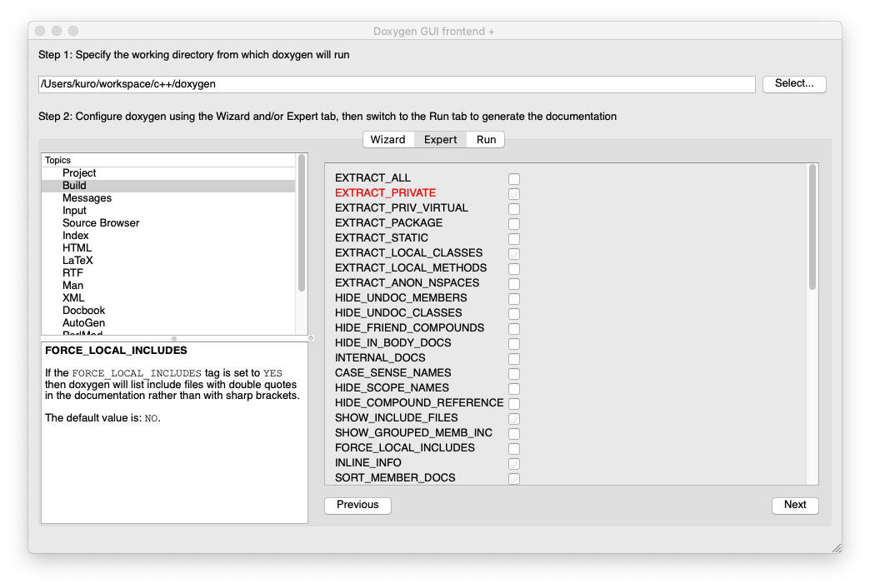Click the EXTRACT_ALL option label
The image size is (870, 588).
[372, 178]
